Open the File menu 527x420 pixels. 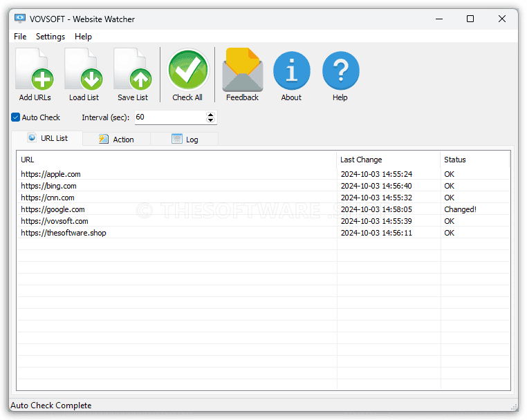coord(20,36)
